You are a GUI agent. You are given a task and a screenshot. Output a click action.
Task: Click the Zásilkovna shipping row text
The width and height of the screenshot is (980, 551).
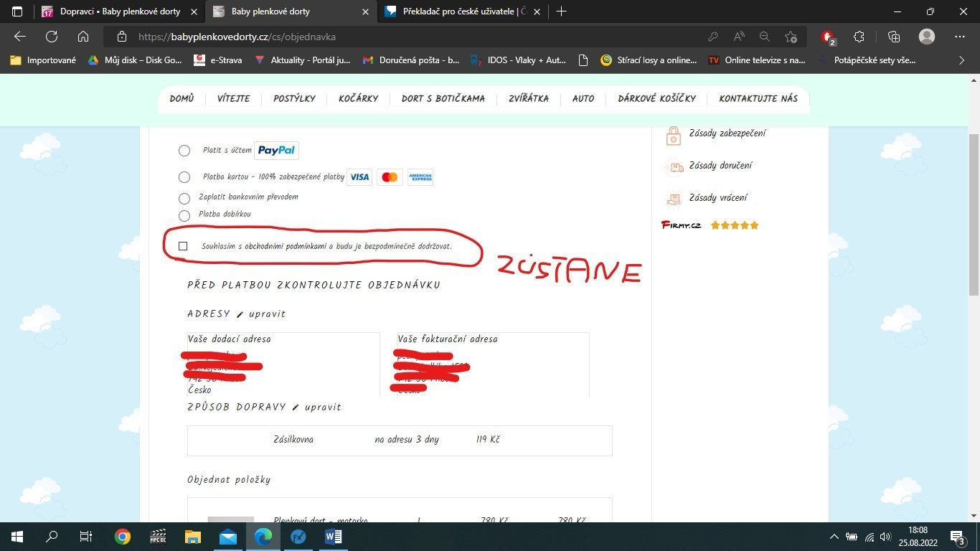[293, 439]
